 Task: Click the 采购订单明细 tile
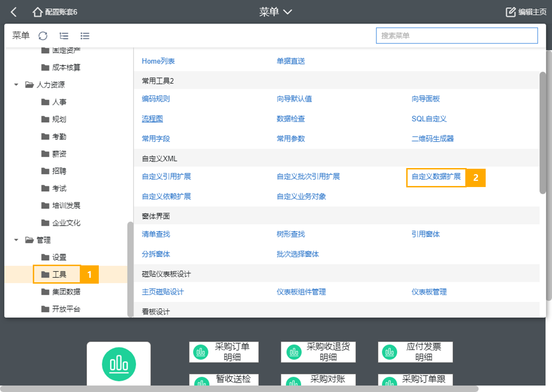click(x=224, y=352)
